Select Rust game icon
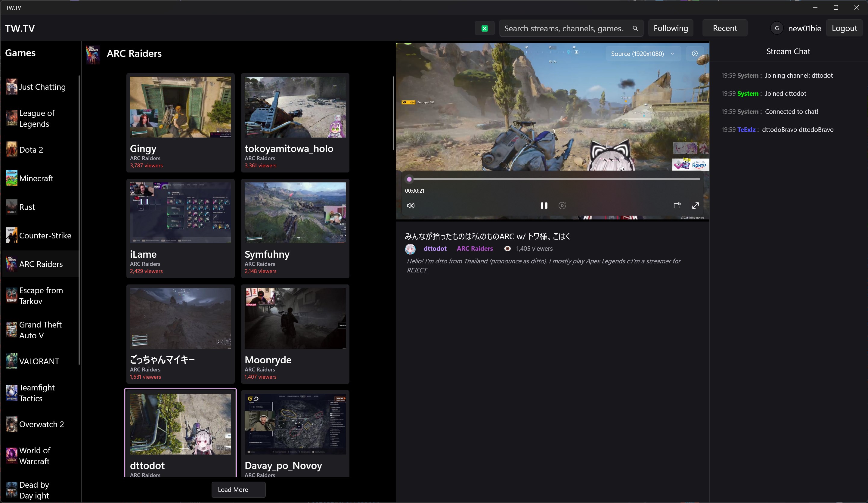The height and width of the screenshot is (503, 868). [x=12, y=207]
